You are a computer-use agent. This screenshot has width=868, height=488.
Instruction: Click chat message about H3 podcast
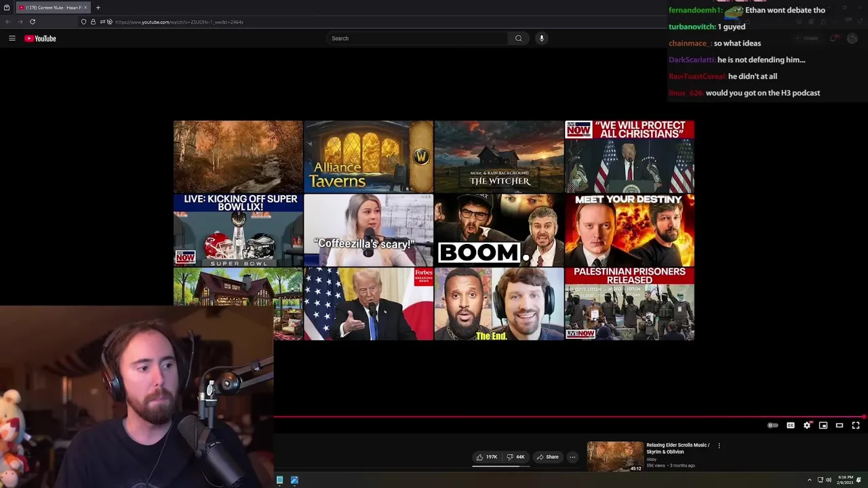pyautogui.click(x=763, y=93)
